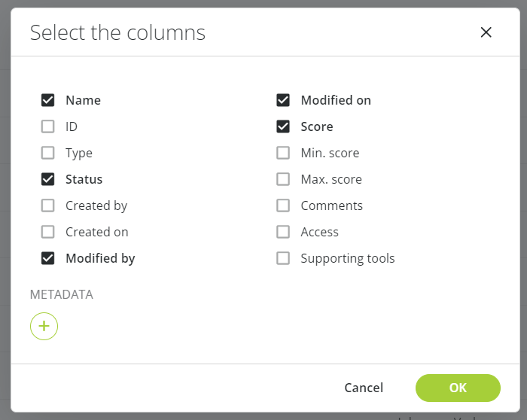Close the Select the columns dialog
Image resolution: width=527 pixels, height=420 pixels.
[486, 32]
